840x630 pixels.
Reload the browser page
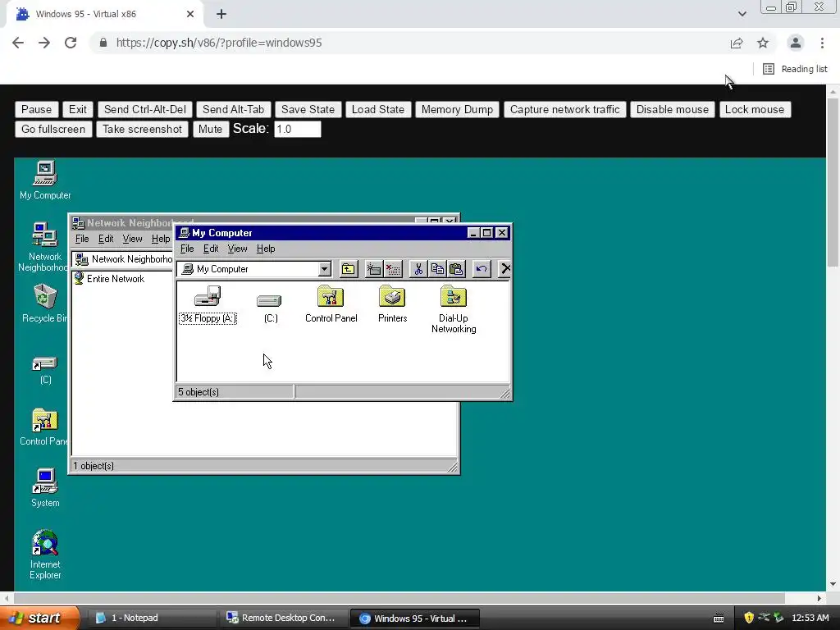coord(71,43)
